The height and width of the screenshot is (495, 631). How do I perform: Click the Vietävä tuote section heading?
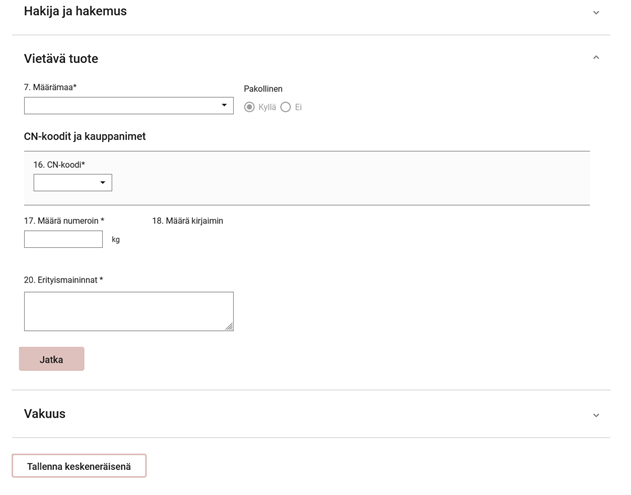click(x=61, y=59)
